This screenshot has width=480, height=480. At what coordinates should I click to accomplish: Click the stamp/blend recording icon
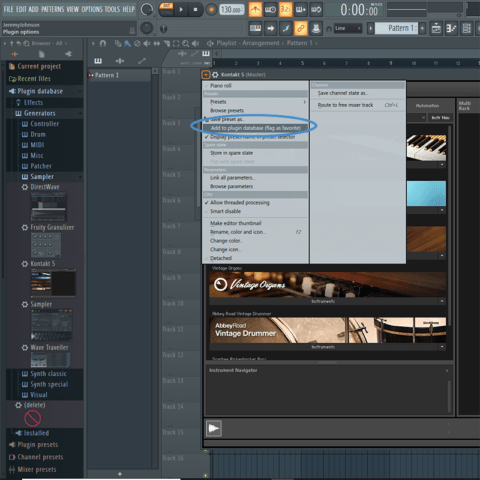(x=316, y=28)
